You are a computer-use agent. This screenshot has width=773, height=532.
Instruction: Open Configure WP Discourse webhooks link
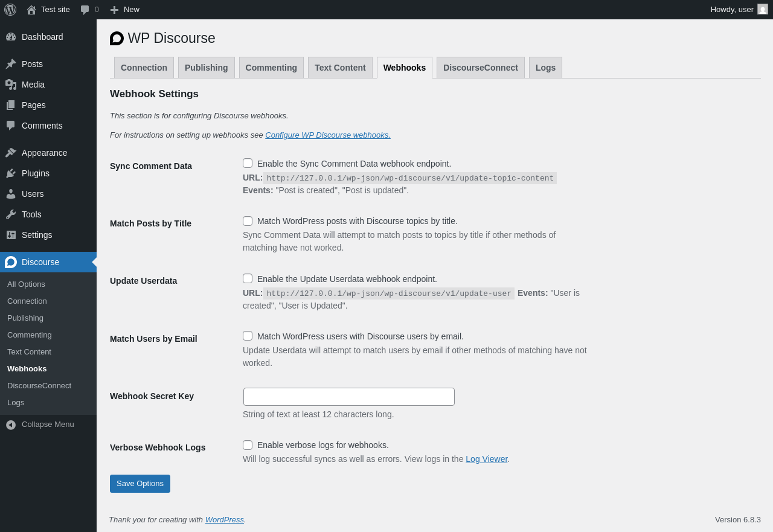(x=328, y=135)
